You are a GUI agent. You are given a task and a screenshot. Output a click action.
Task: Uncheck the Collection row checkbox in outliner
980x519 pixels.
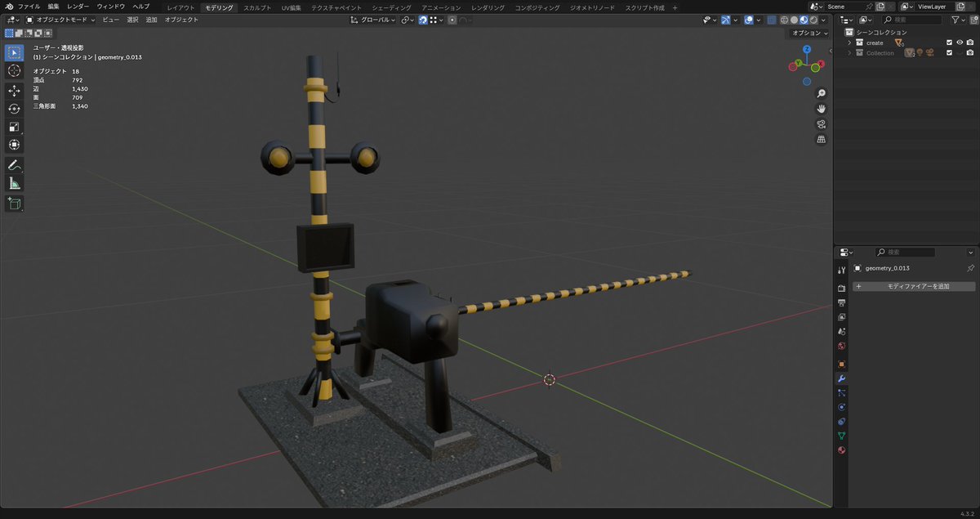pos(949,53)
